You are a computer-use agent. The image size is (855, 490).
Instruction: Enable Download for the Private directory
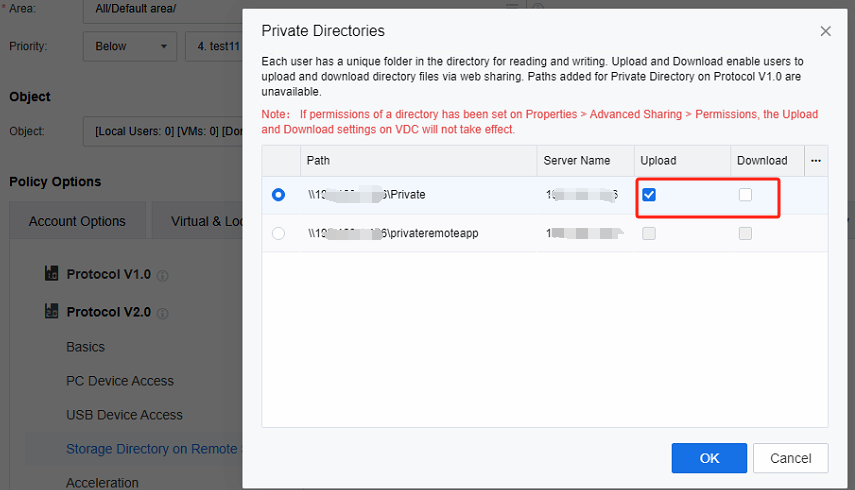(745, 195)
